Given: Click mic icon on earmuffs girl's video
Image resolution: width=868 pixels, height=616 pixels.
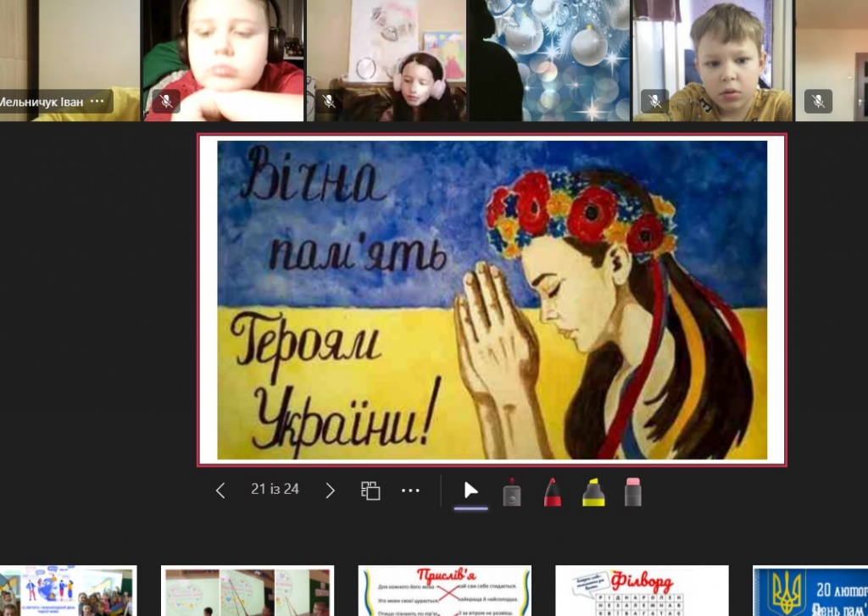Looking at the screenshot, I should tap(329, 102).
